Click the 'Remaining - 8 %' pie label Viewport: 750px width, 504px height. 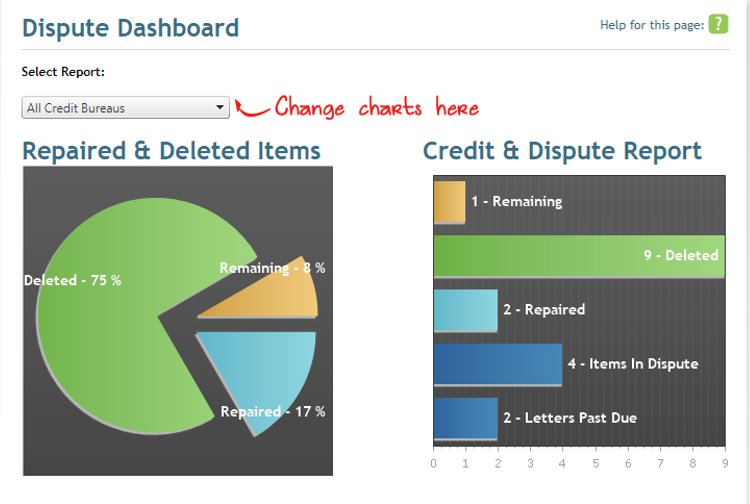(x=272, y=268)
